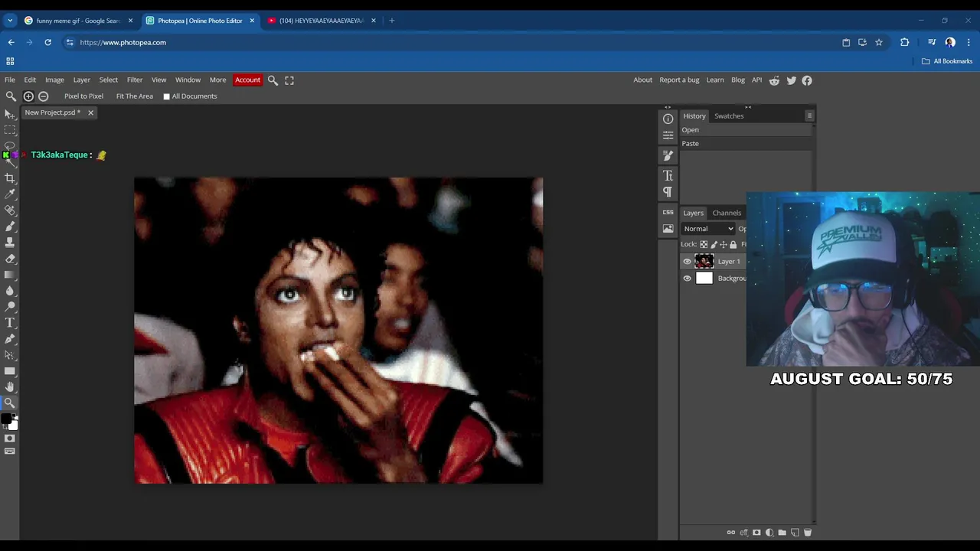Select the Spot Healing Brush tool

pyautogui.click(x=9, y=210)
